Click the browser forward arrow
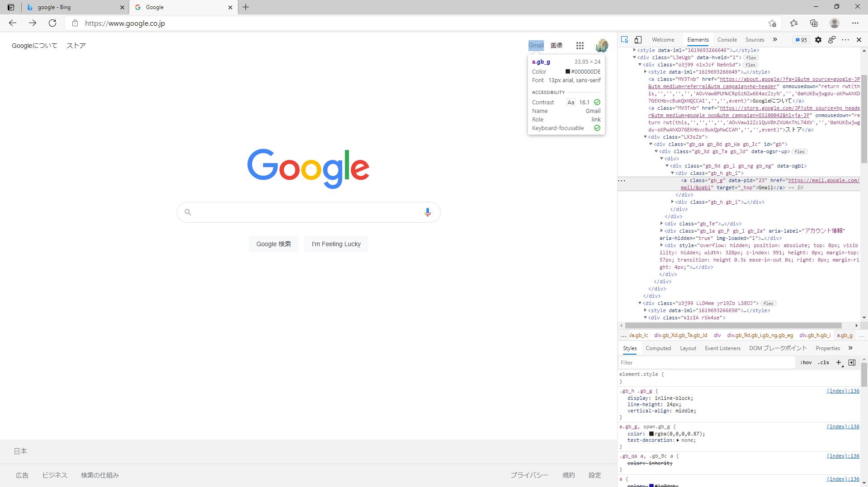The width and height of the screenshot is (868, 487). point(33,23)
